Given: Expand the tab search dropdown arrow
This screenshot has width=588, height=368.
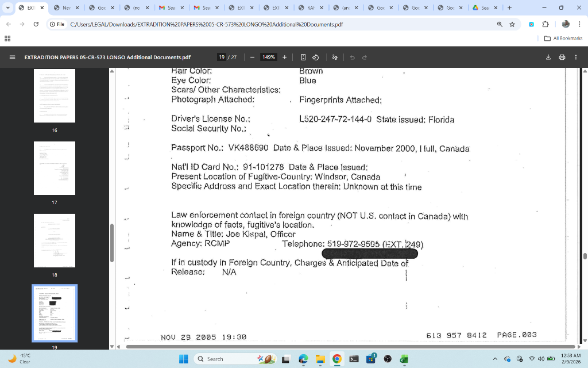Looking at the screenshot, I should tap(7, 8).
